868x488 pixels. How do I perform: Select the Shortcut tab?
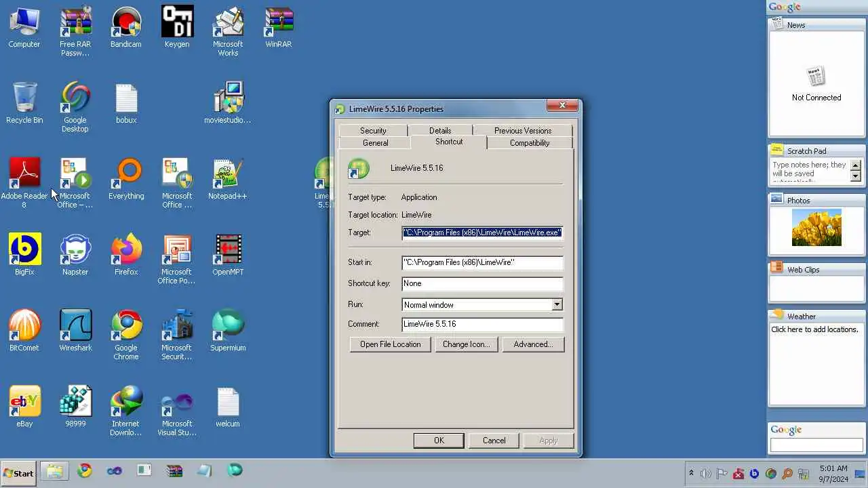point(449,142)
